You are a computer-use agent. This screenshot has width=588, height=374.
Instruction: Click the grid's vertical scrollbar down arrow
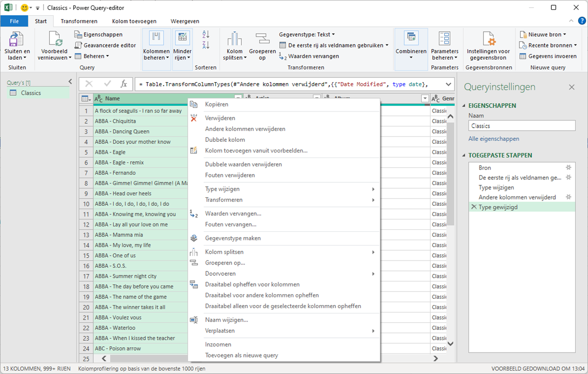pyautogui.click(x=451, y=344)
